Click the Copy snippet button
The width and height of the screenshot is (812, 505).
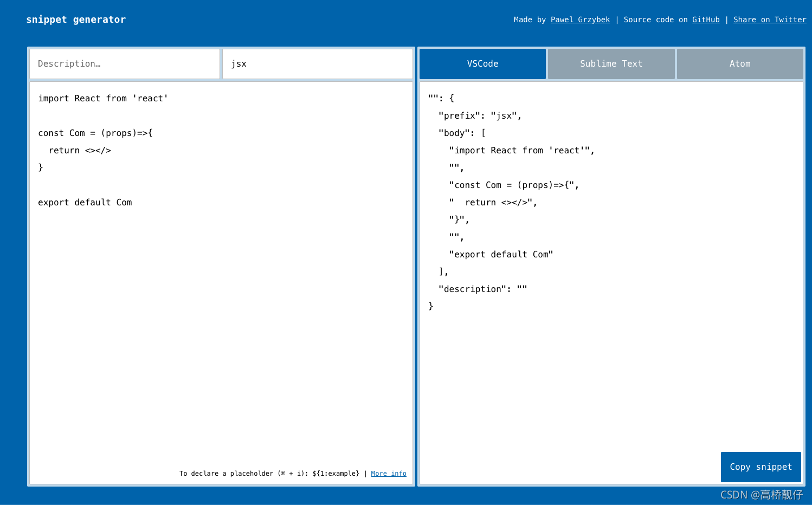[761, 467]
